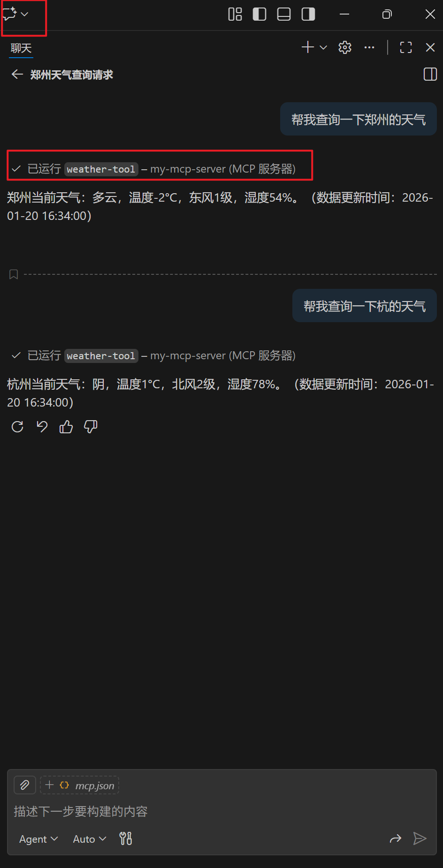Start a new chat with plus icon

coord(308,47)
